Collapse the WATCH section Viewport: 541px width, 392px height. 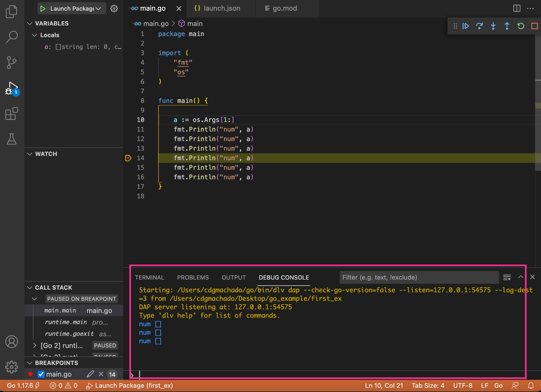(30, 154)
